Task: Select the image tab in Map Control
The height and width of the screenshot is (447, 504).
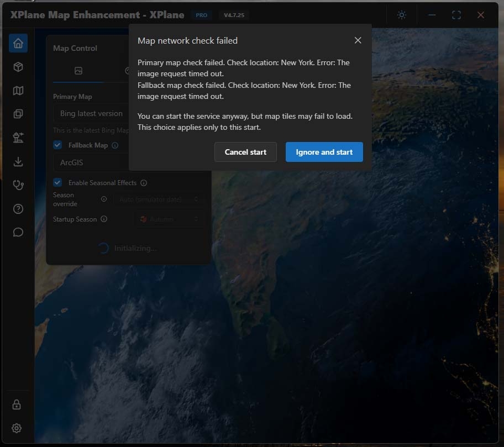Action: [x=78, y=71]
